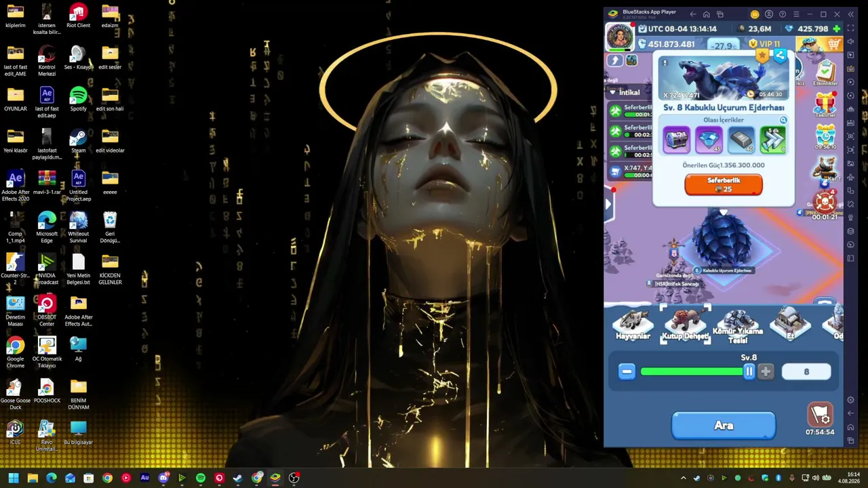This screenshot has width=868, height=488.
Task: Select the blue diamond reward
Action: point(709,140)
